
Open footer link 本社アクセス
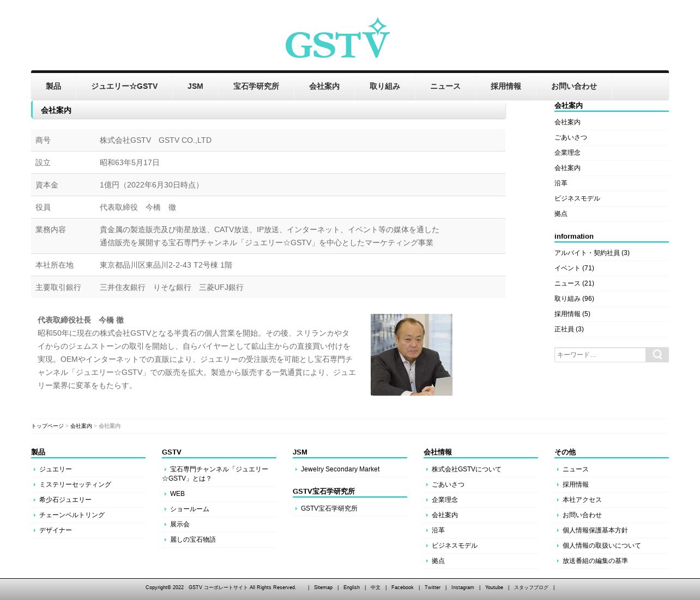click(582, 500)
